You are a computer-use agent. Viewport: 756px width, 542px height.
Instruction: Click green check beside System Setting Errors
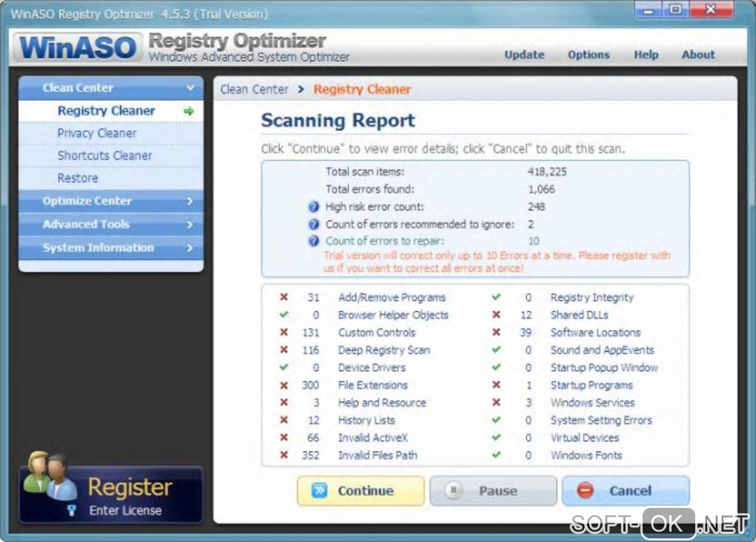496,420
